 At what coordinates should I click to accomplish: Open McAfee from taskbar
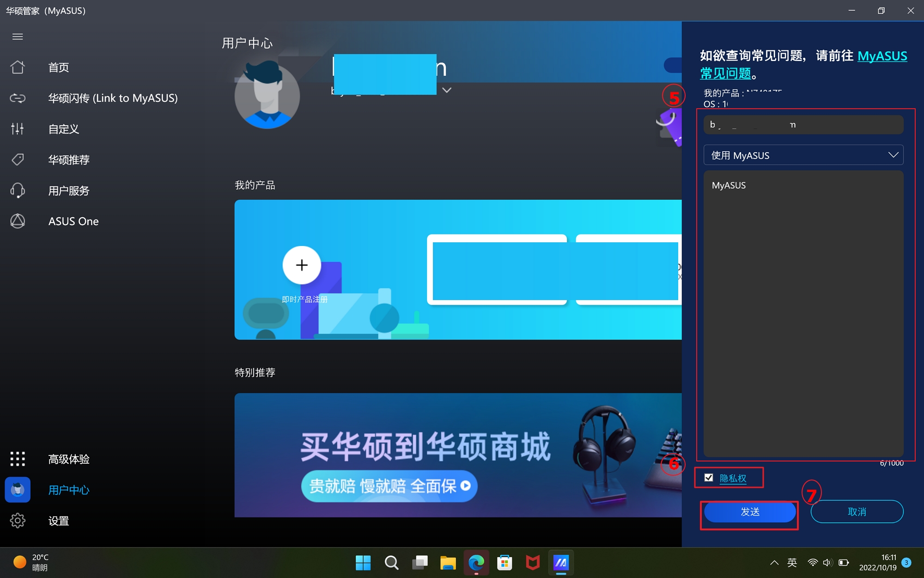pyautogui.click(x=533, y=563)
